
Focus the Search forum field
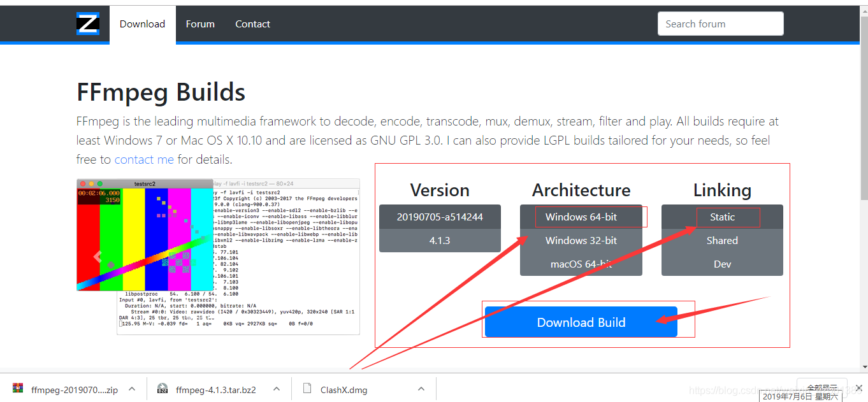(x=720, y=24)
